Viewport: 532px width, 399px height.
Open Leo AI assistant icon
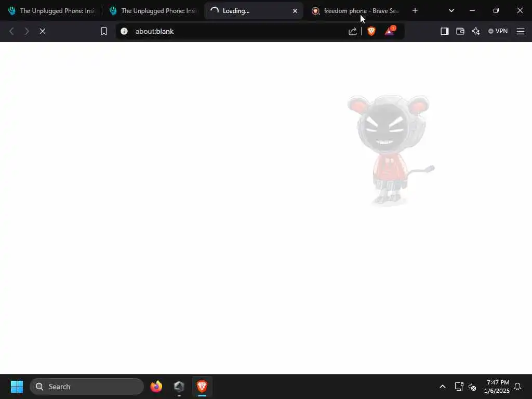coord(476,31)
